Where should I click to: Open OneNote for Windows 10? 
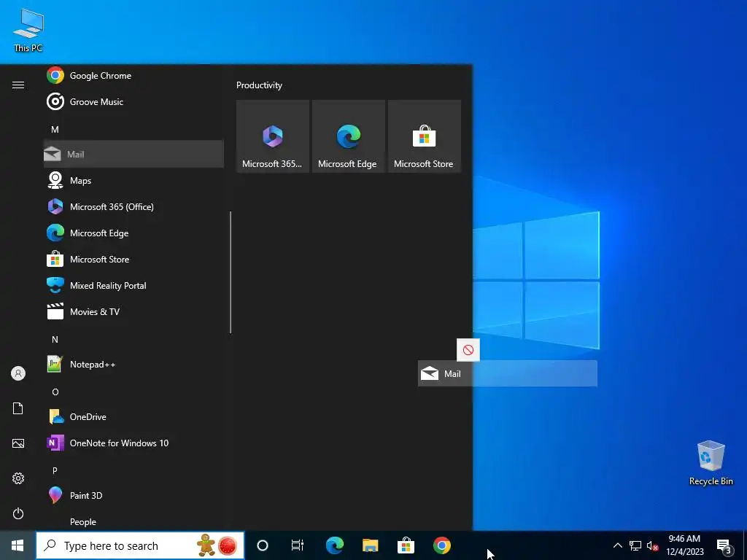[x=133, y=443]
